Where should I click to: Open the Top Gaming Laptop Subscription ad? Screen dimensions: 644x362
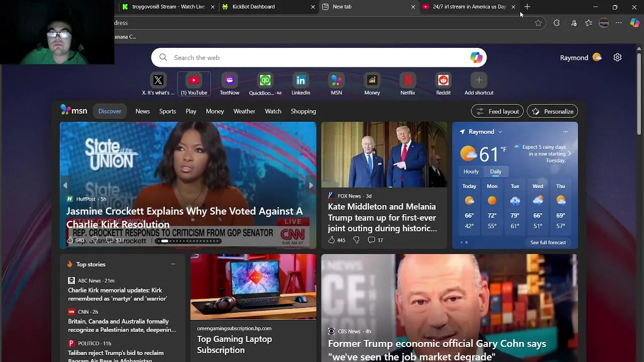(234, 344)
